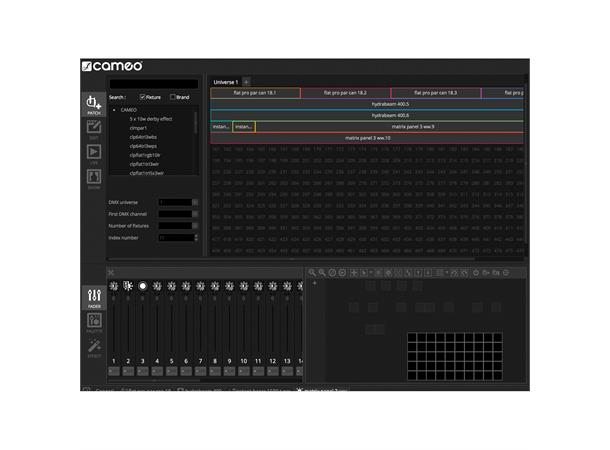
Task: Select patched fixture flat pro par can 18.3
Action: pos(436,93)
